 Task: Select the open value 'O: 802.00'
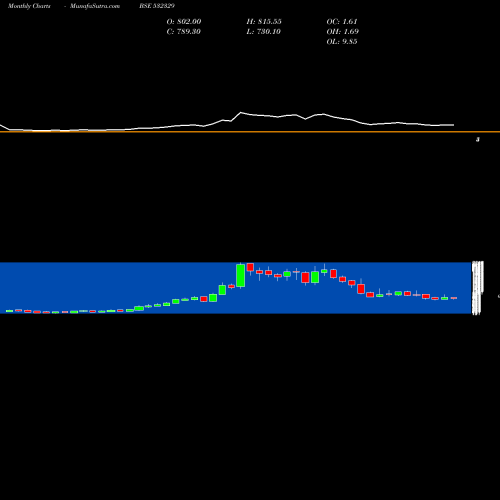click(x=184, y=22)
